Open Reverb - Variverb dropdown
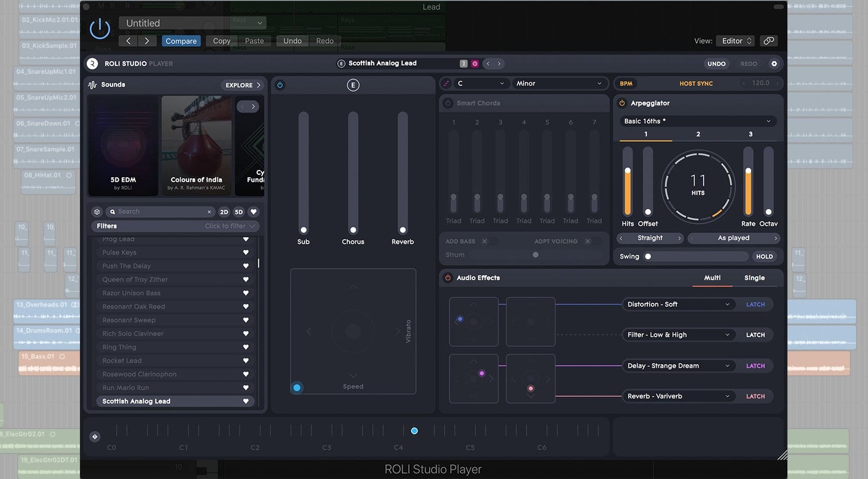 click(679, 396)
